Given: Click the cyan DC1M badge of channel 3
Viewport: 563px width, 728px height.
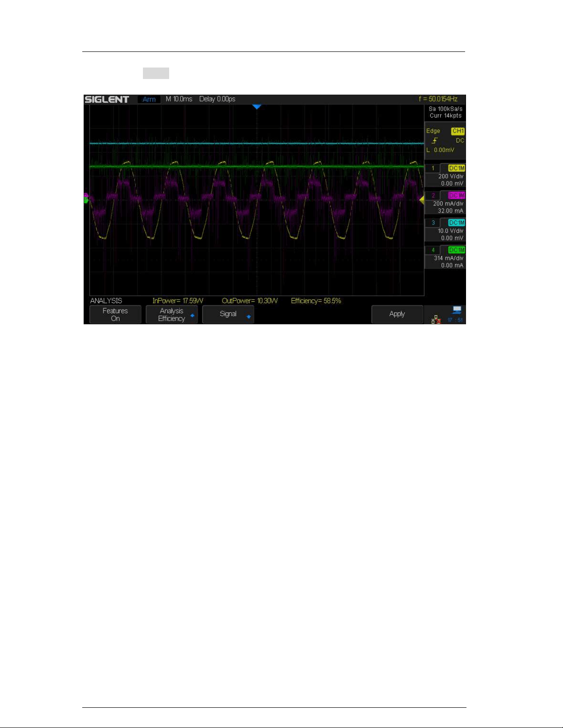Looking at the screenshot, I should [x=456, y=223].
